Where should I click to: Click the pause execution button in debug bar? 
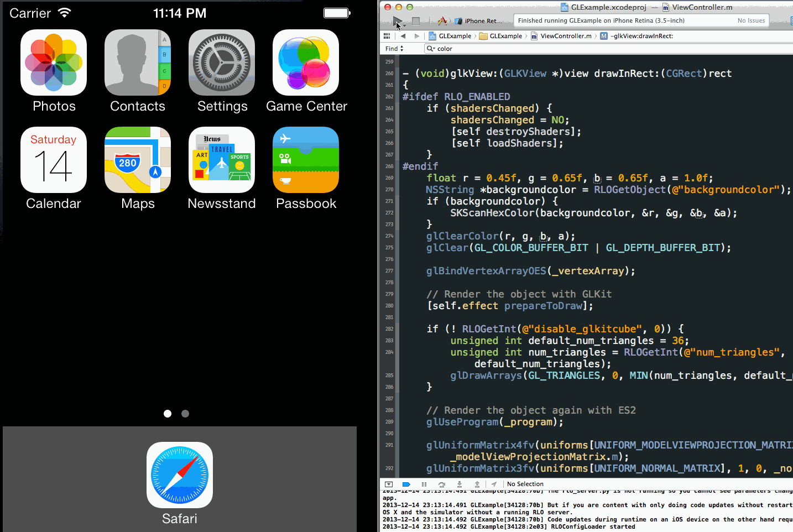coord(424,484)
